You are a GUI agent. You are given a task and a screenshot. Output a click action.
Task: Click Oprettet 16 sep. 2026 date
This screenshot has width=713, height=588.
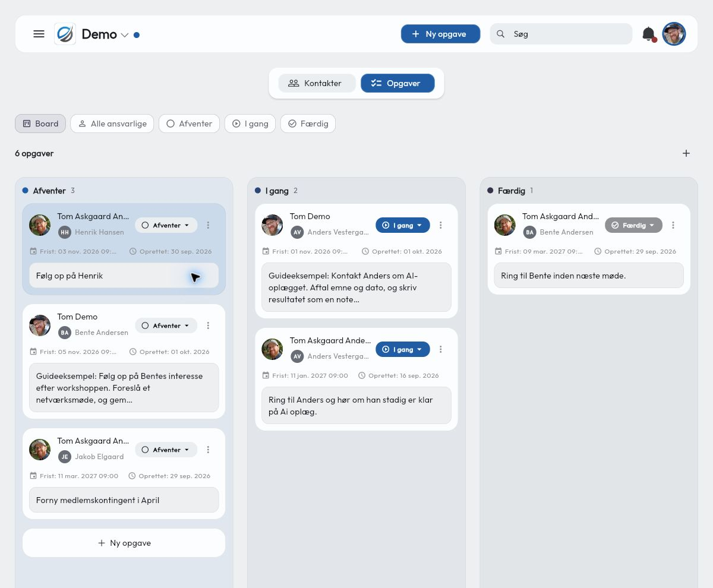(399, 375)
